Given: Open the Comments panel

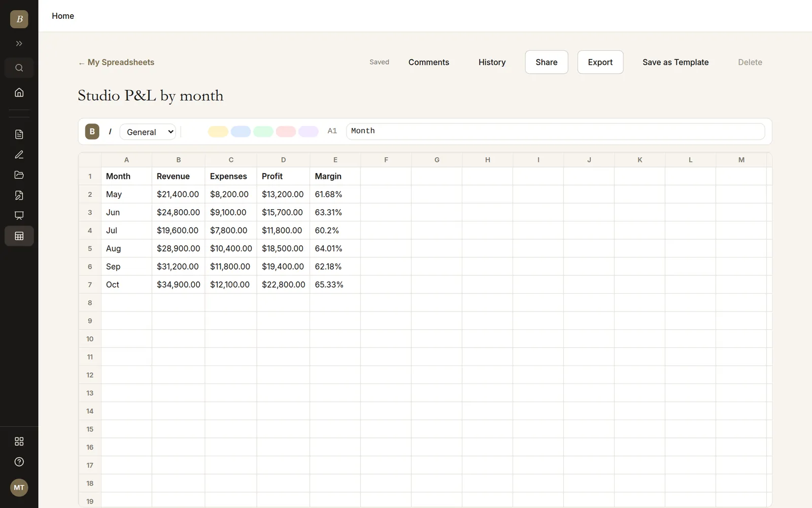Looking at the screenshot, I should pos(429,62).
